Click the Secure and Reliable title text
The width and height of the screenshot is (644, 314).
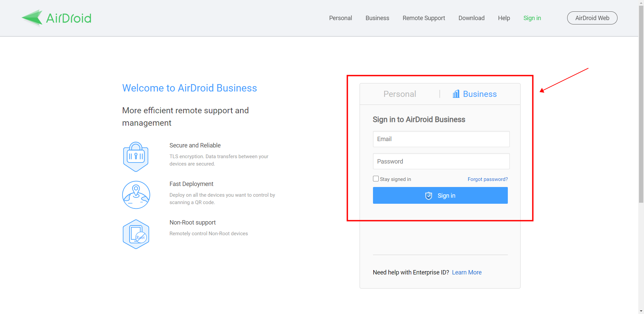pos(195,145)
